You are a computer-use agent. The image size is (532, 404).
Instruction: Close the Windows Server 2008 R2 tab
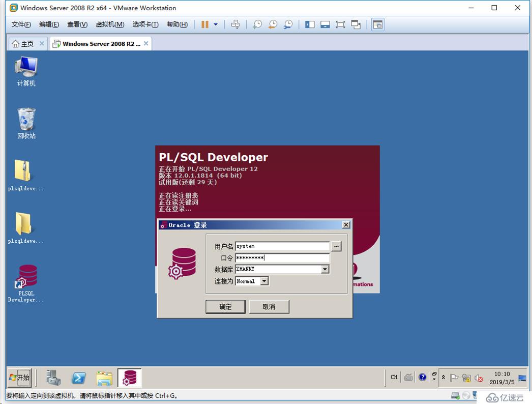[146, 43]
